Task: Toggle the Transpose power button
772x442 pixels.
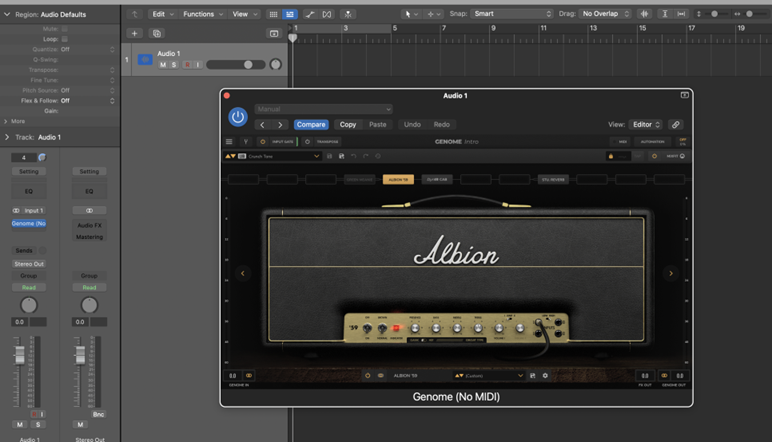Action: (307, 142)
